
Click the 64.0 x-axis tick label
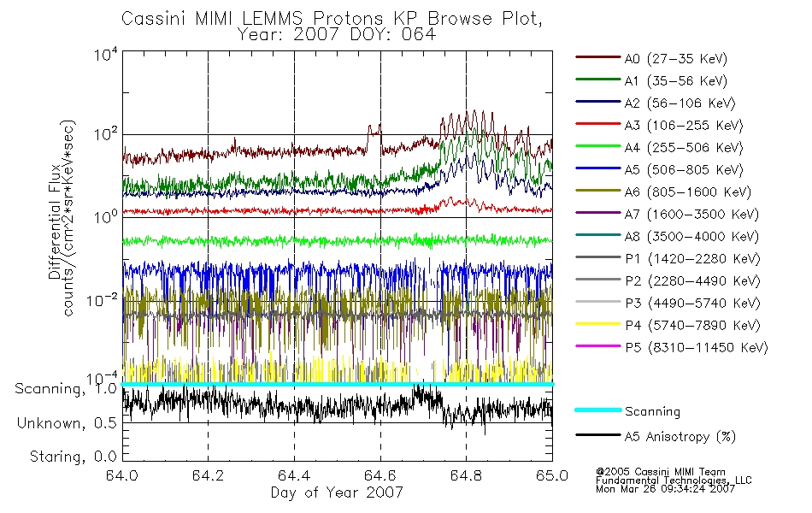coord(122,475)
